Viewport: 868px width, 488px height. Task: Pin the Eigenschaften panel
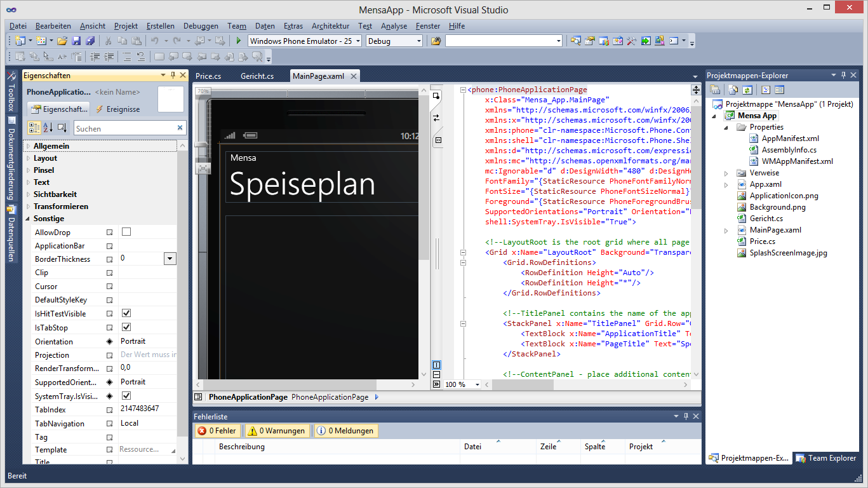173,75
